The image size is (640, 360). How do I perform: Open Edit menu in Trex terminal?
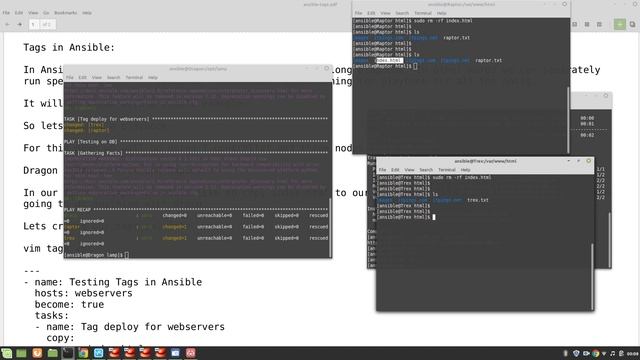[395, 170]
